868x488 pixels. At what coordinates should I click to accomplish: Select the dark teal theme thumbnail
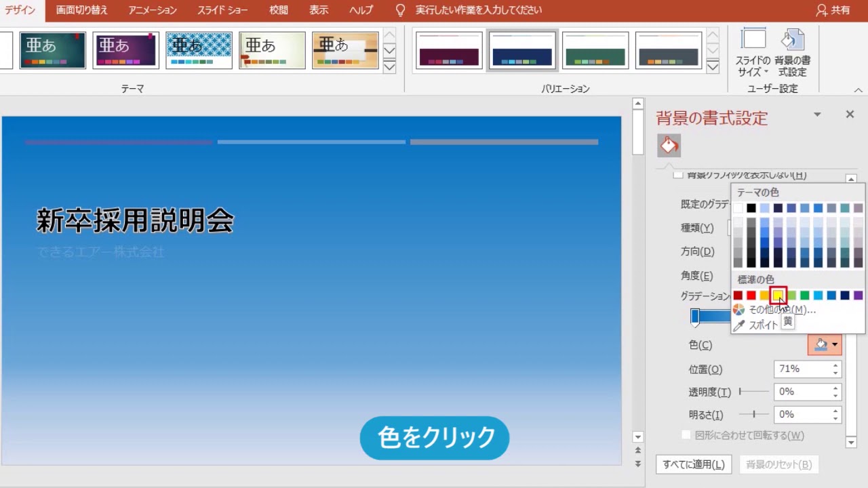point(53,50)
